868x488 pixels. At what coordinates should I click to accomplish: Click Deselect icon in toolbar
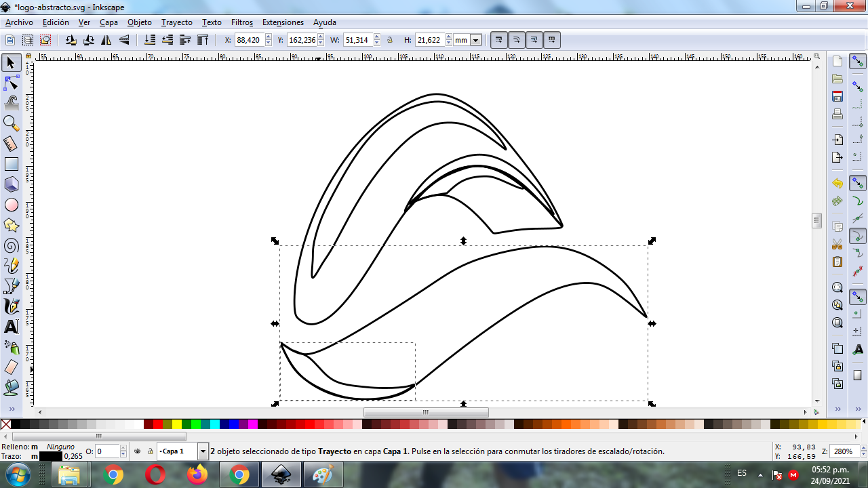point(45,40)
